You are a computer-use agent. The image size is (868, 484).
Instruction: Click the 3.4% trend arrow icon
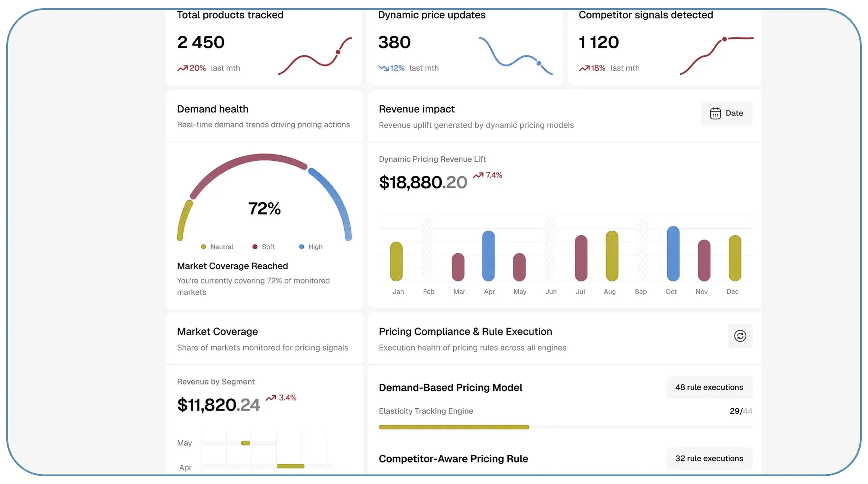[x=271, y=398]
